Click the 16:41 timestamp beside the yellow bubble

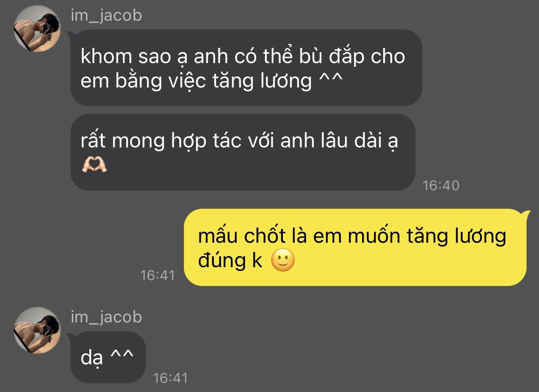point(158,275)
